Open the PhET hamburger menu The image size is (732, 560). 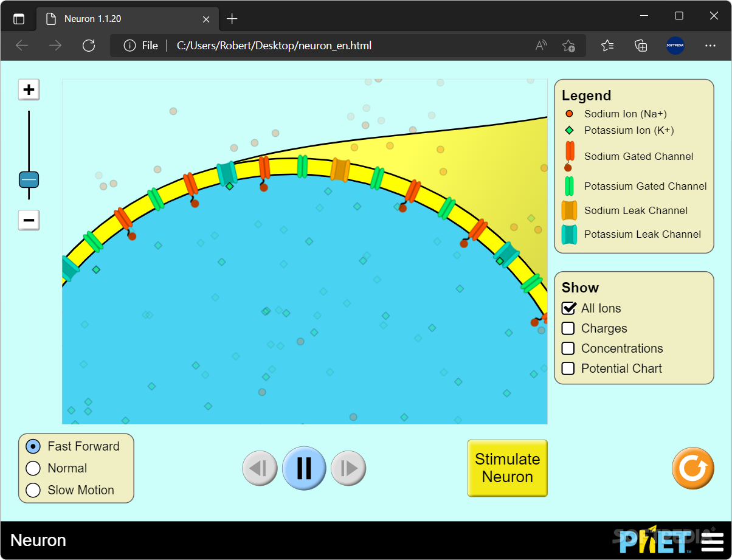click(x=713, y=541)
